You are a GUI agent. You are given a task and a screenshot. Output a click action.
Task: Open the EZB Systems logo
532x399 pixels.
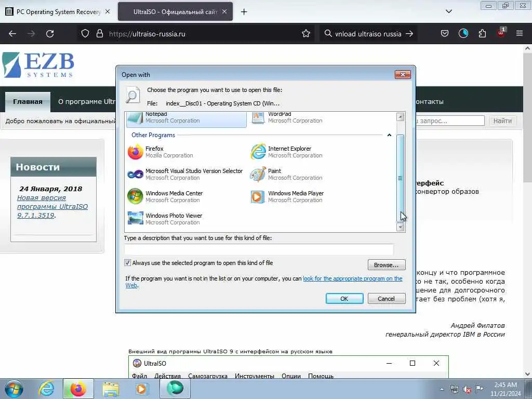click(x=38, y=65)
